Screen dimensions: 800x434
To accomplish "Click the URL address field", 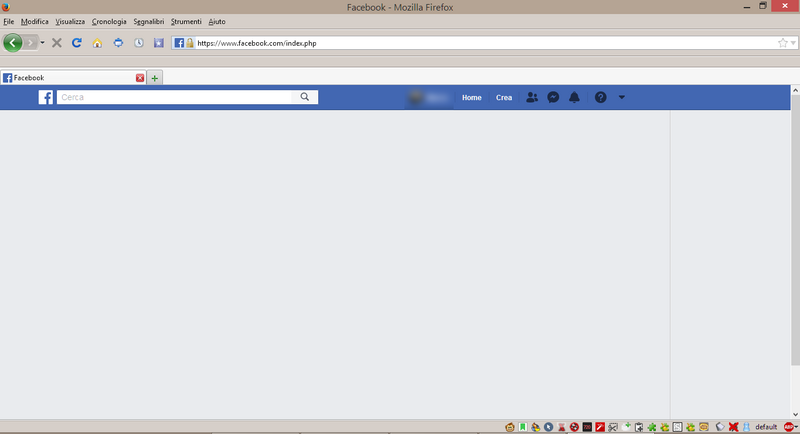I will point(485,43).
